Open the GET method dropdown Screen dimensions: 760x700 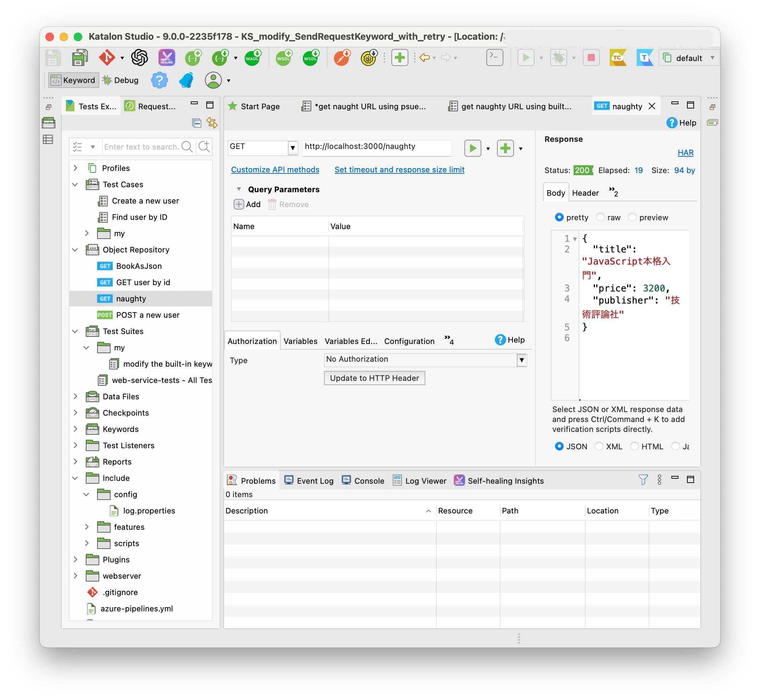click(x=292, y=148)
